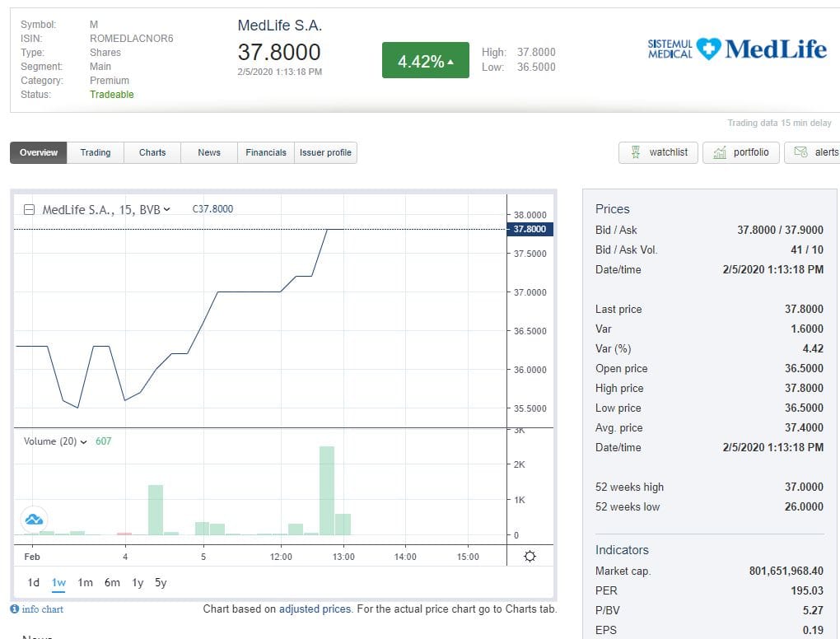Viewport: 840px width, 639px height.
Task: Follow the adjusted prices link
Action: tap(315, 609)
